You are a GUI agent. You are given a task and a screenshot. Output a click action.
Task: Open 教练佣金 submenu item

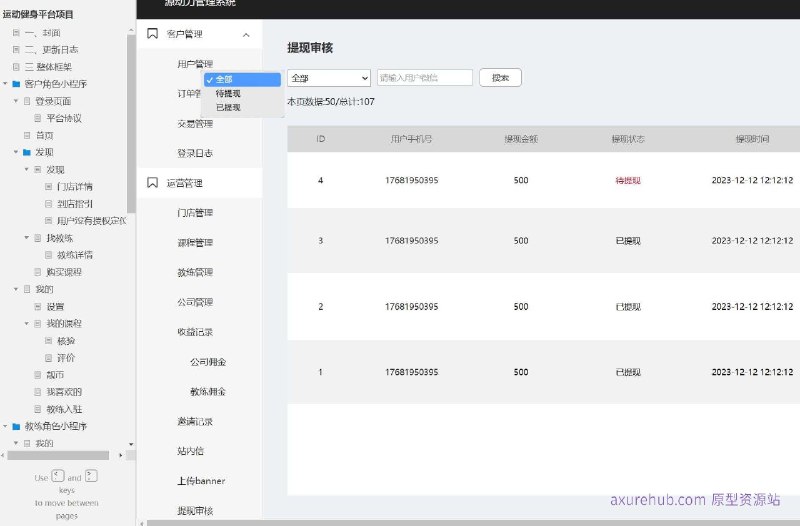[208, 392]
